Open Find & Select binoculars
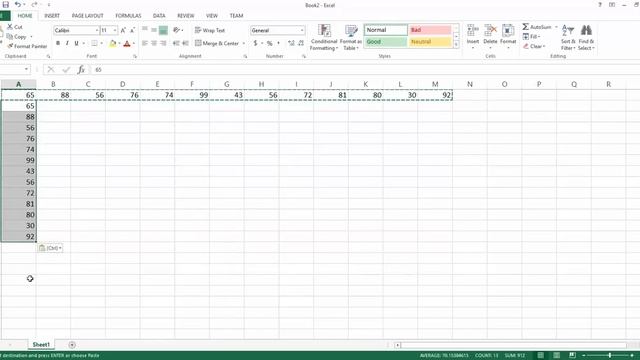The image size is (640, 360). click(586, 37)
